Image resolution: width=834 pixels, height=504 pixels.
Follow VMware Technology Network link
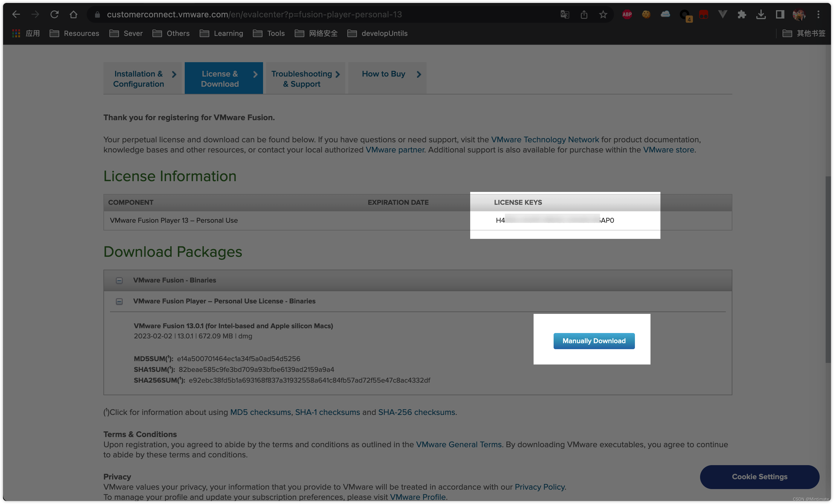pos(545,140)
